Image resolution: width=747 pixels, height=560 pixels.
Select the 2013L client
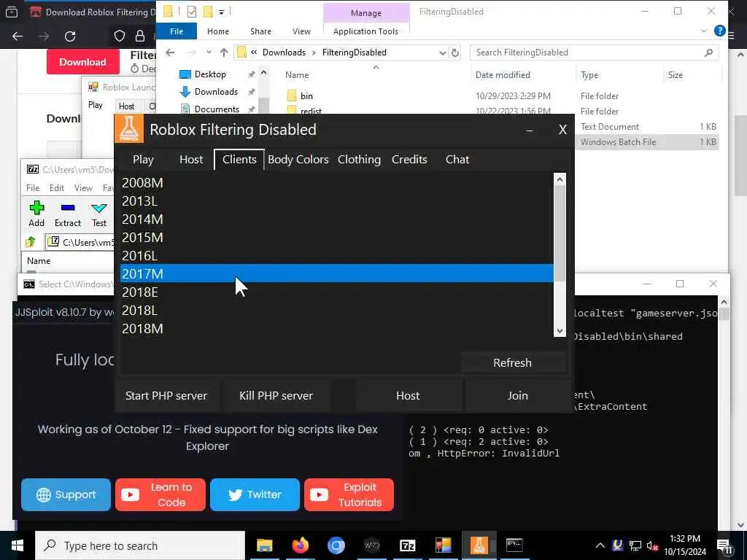[x=336, y=201]
